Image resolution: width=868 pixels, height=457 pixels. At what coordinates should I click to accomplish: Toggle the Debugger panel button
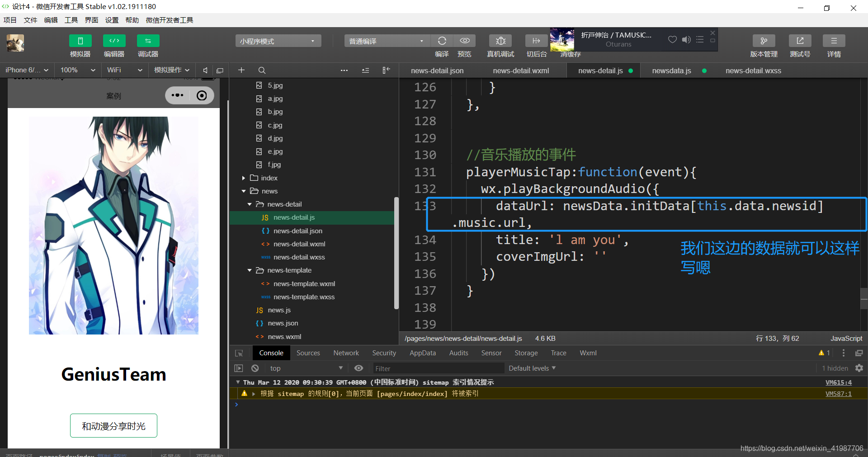tap(148, 41)
